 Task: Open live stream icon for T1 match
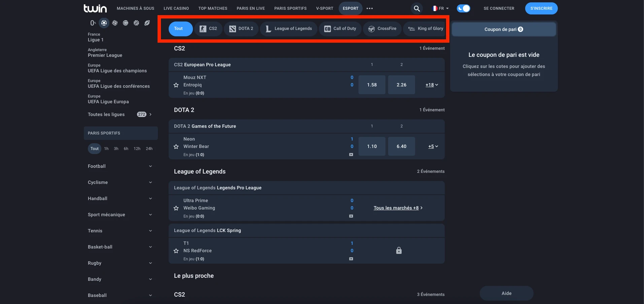351,259
